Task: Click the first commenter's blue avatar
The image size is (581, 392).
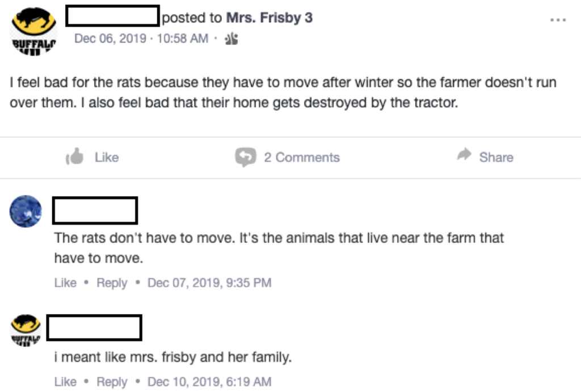Action: (x=26, y=211)
